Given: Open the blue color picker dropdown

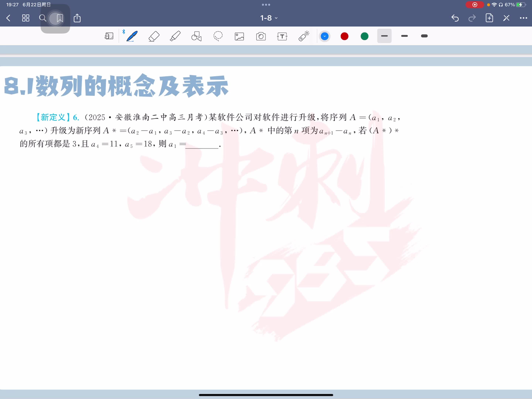Looking at the screenshot, I should (x=324, y=36).
